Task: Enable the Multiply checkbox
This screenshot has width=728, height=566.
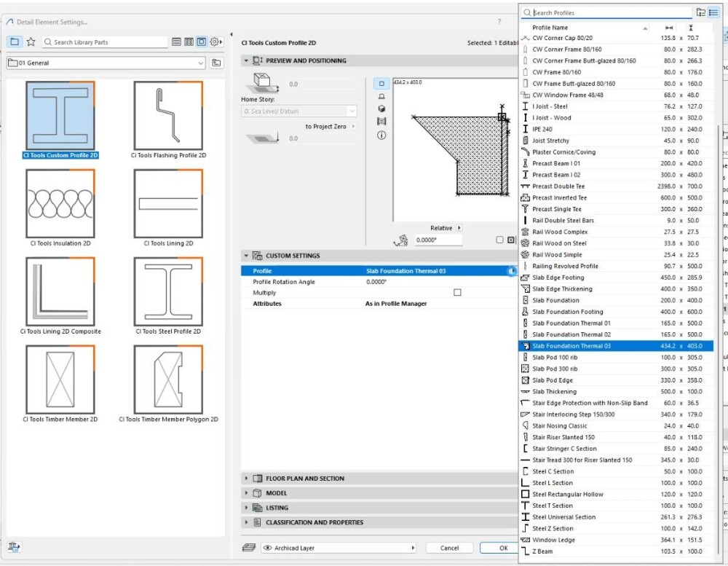Action: [457, 293]
